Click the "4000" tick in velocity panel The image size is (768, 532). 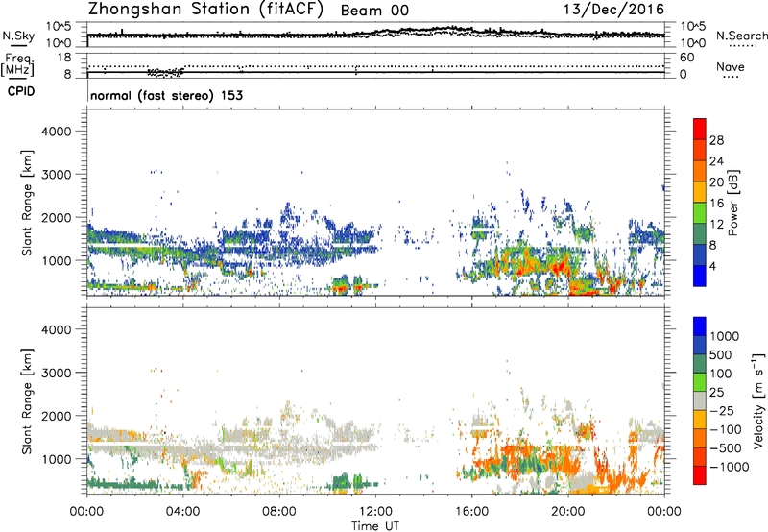point(56,329)
